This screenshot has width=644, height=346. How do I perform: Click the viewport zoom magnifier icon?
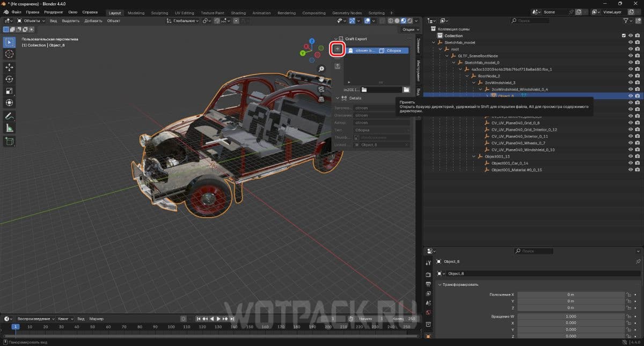(x=321, y=69)
